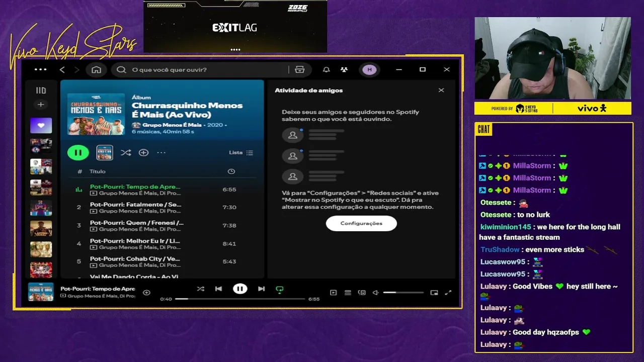Click the first friend placeholder avatar

292,135
